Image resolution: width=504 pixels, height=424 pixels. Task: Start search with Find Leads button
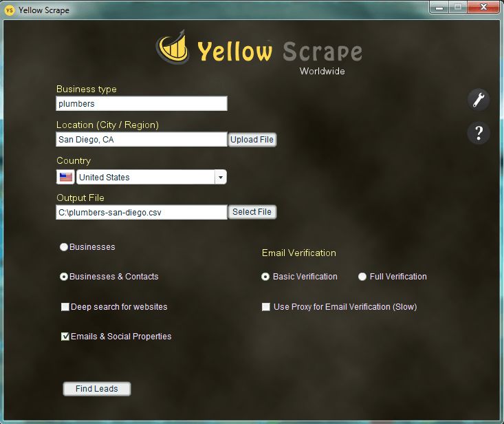point(97,389)
